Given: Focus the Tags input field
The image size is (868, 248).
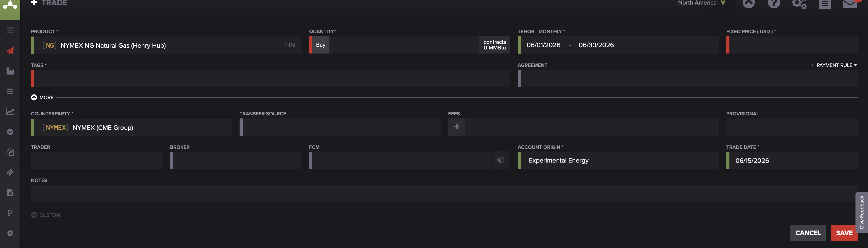Looking at the screenshot, I should 270,78.
